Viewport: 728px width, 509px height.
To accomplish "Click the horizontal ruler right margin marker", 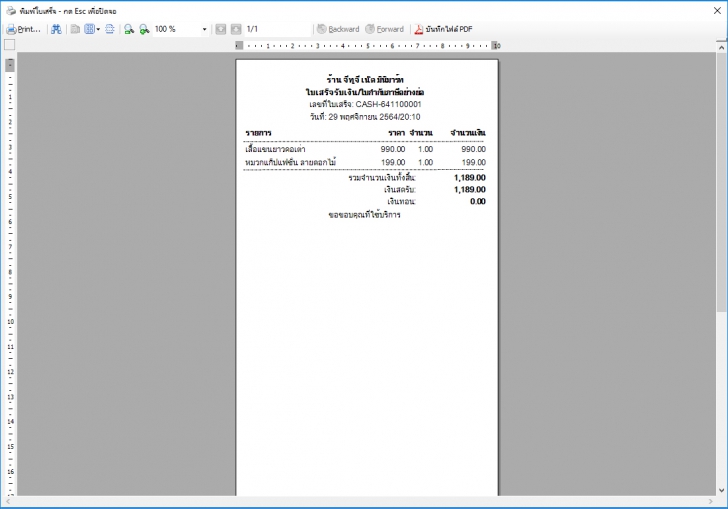I will point(496,46).
